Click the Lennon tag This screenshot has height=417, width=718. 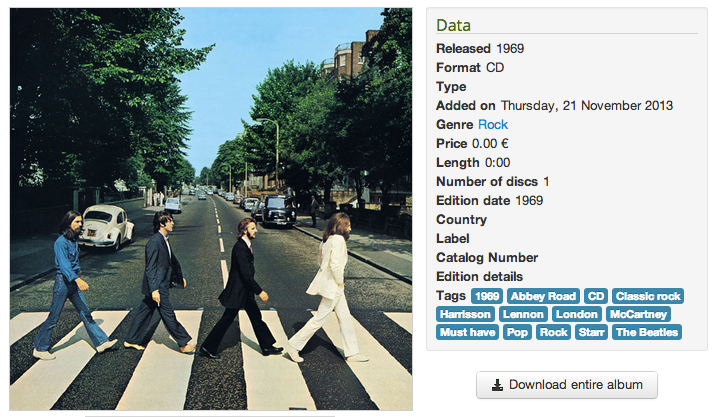pyautogui.click(x=523, y=314)
